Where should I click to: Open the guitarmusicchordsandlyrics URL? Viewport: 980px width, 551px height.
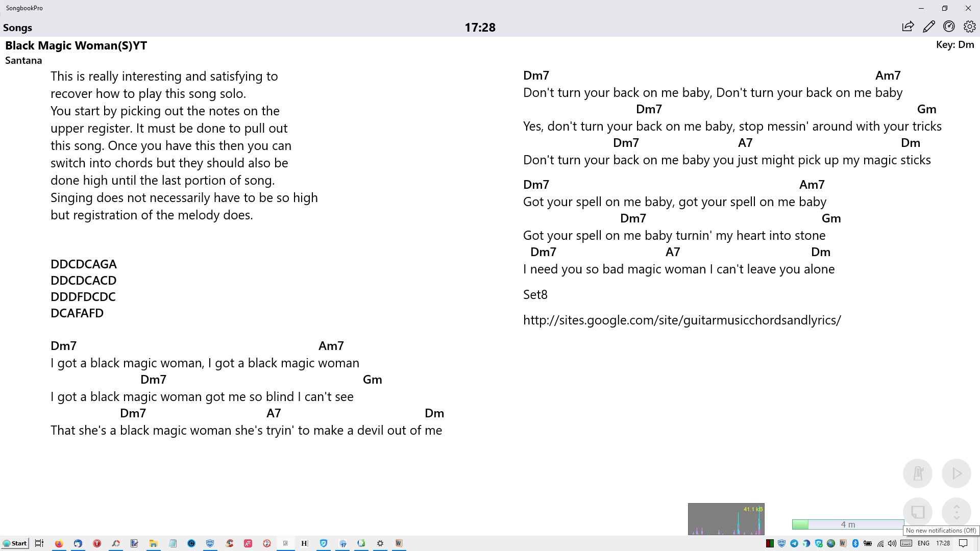682,320
